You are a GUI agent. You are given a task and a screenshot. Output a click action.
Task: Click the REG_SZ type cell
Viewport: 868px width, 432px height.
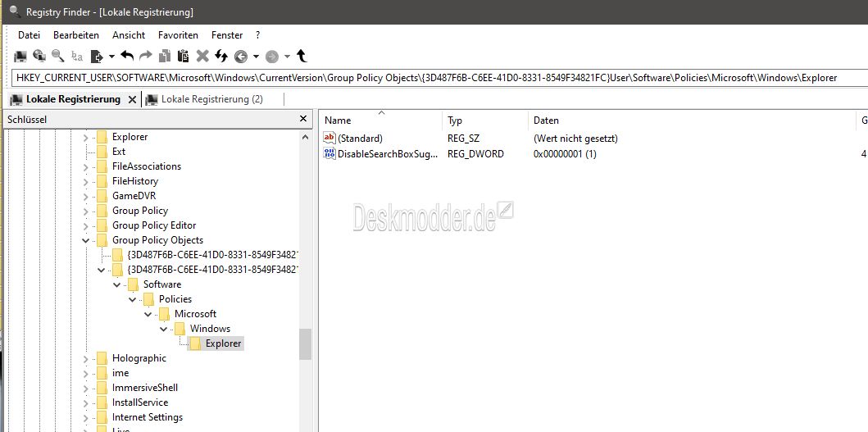[463, 139]
